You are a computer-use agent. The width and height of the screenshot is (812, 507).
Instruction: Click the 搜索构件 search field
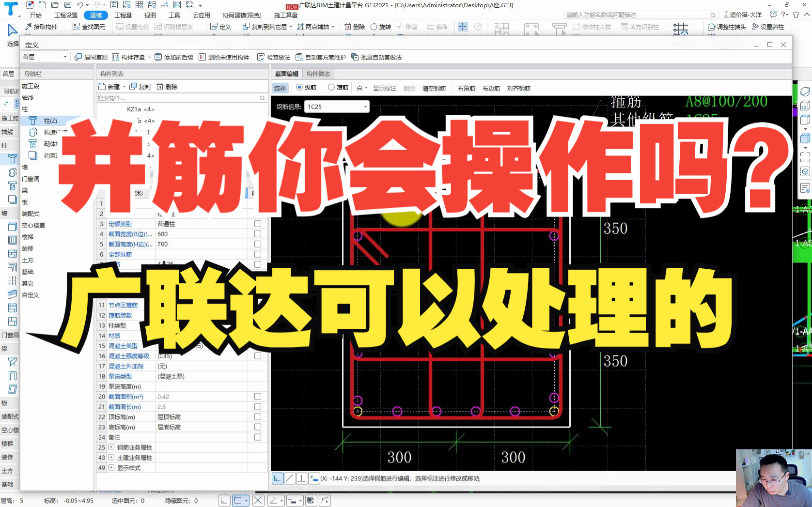[x=182, y=98]
